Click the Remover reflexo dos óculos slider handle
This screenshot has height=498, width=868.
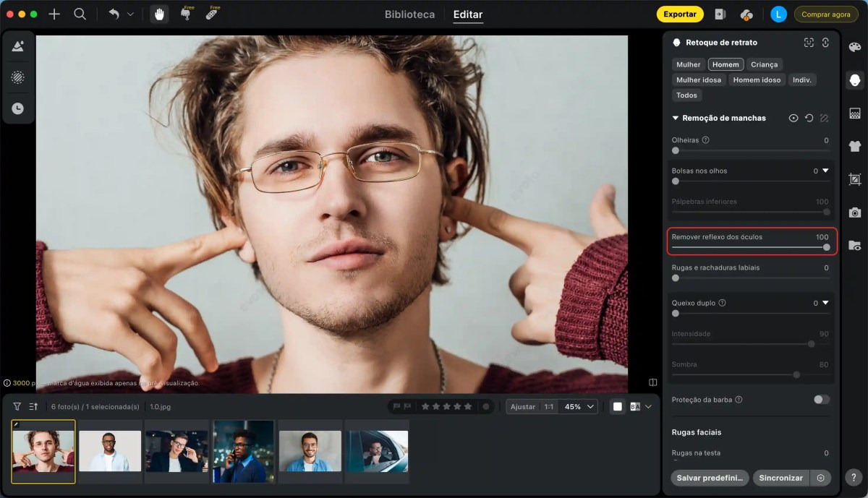coord(826,247)
